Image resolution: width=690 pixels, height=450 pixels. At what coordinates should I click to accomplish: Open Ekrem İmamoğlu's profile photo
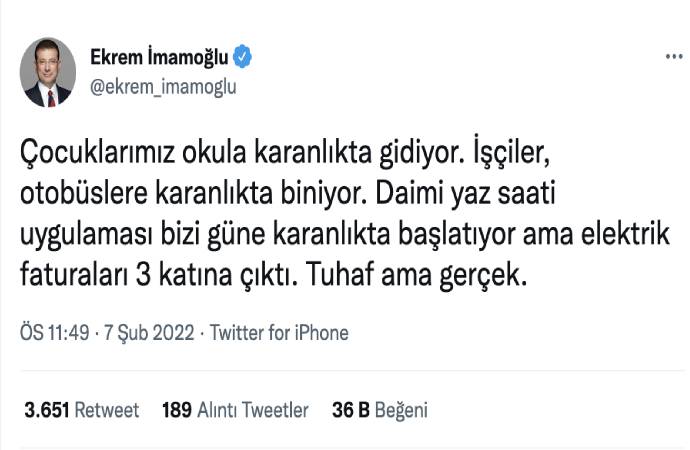coord(48,73)
